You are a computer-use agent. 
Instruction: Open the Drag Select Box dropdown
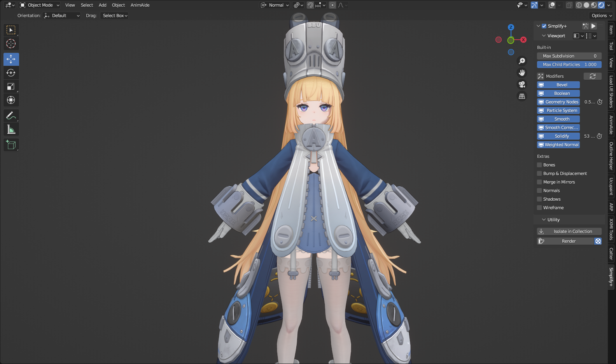(x=115, y=16)
